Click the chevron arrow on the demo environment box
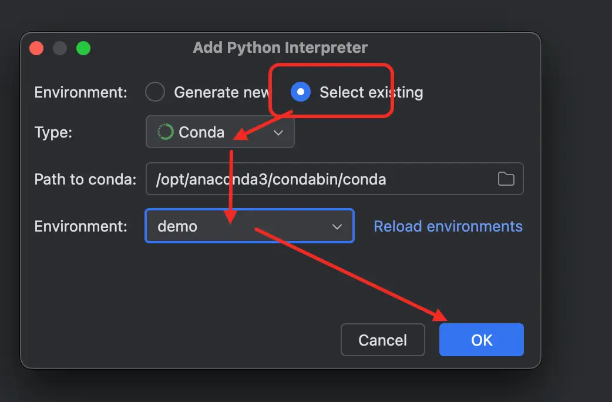 [x=338, y=227]
